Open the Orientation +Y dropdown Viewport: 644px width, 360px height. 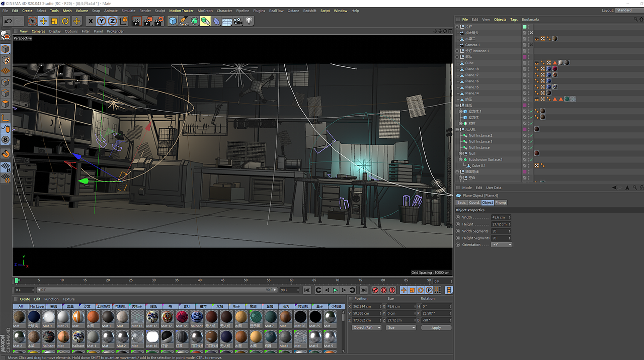pyautogui.click(x=502, y=245)
